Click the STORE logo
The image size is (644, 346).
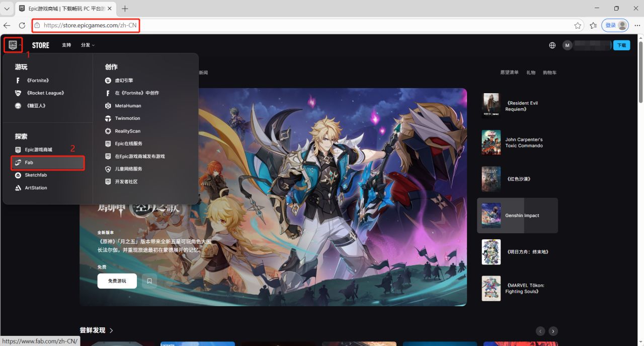click(41, 45)
